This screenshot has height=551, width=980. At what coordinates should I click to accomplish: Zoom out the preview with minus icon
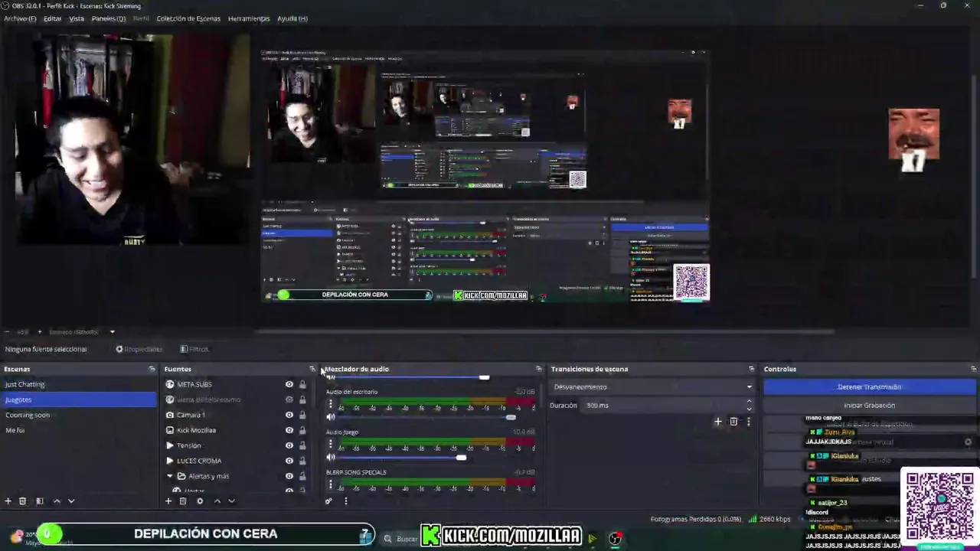click(7, 332)
